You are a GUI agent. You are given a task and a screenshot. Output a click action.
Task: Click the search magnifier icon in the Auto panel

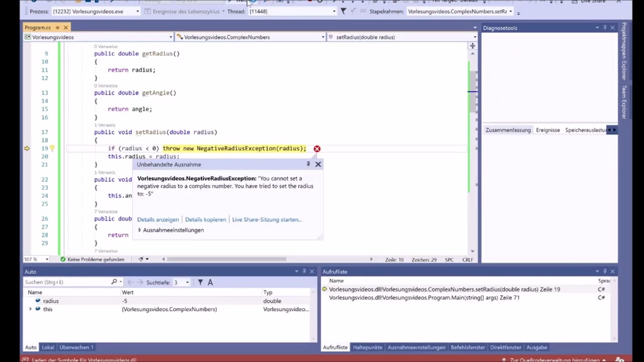[114, 282]
